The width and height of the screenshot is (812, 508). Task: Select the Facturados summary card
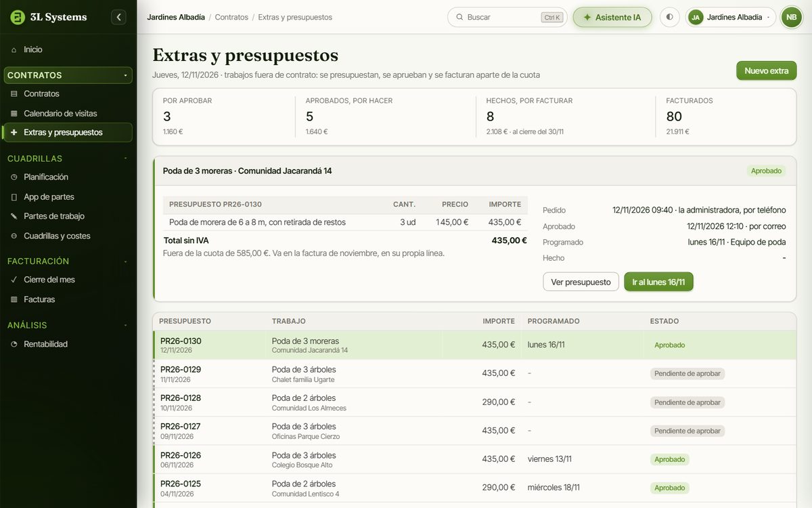725,116
